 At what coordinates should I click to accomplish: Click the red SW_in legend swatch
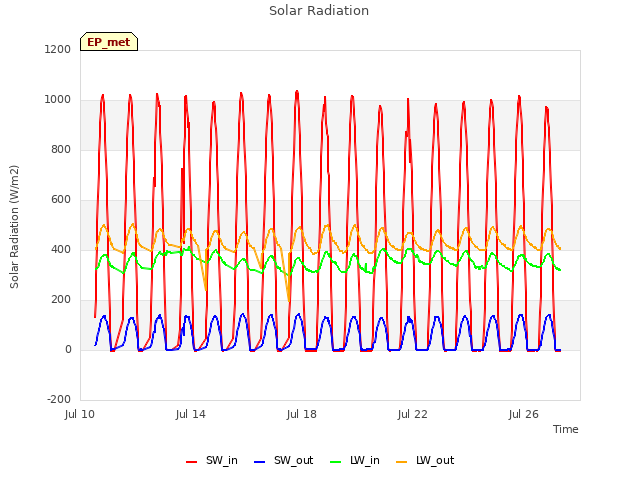click(191, 462)
